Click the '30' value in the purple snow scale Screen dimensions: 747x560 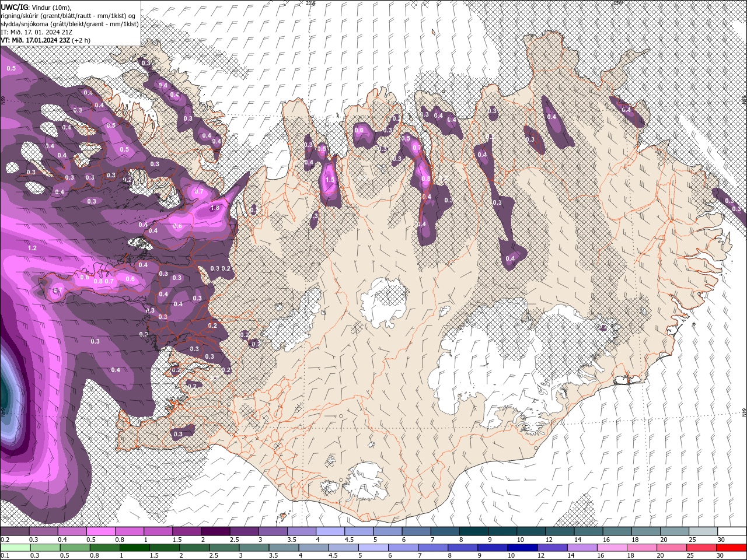tap(721, 540)
